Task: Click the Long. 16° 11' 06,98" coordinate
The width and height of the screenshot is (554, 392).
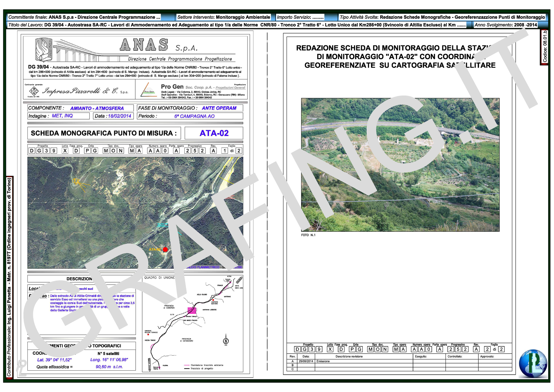Action: [109, 360]
